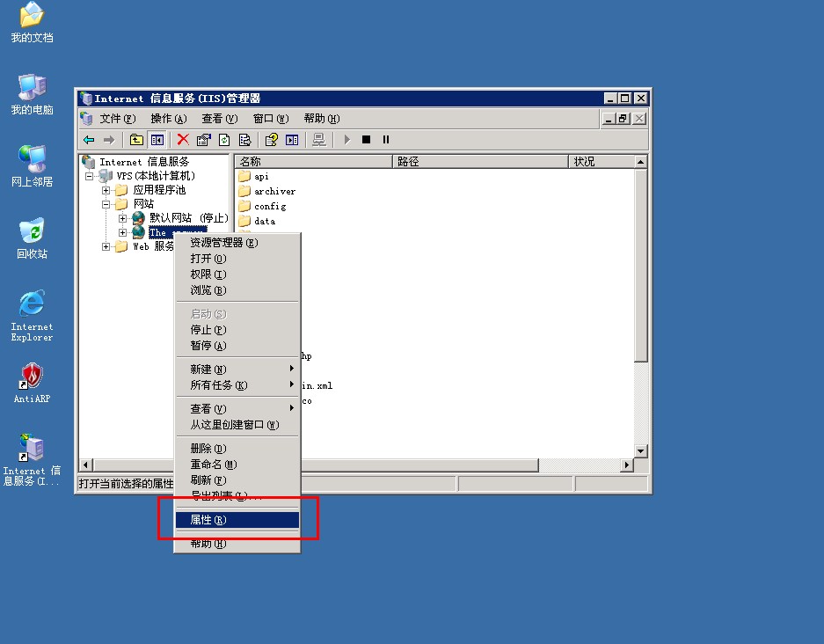
Task: Click the list's vertical scrollbar up arrow
Action: [640, 161]
